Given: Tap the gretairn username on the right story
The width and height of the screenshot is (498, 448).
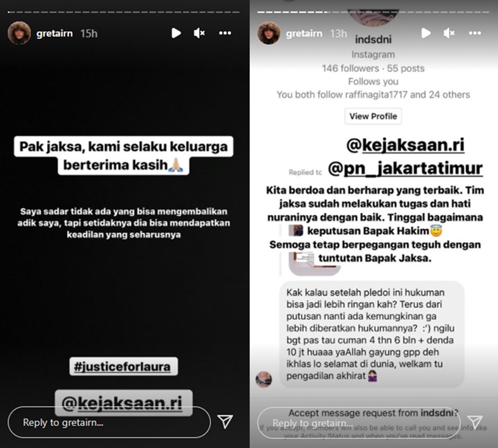Looking at the screenshot, I should (x=304, y=33).
